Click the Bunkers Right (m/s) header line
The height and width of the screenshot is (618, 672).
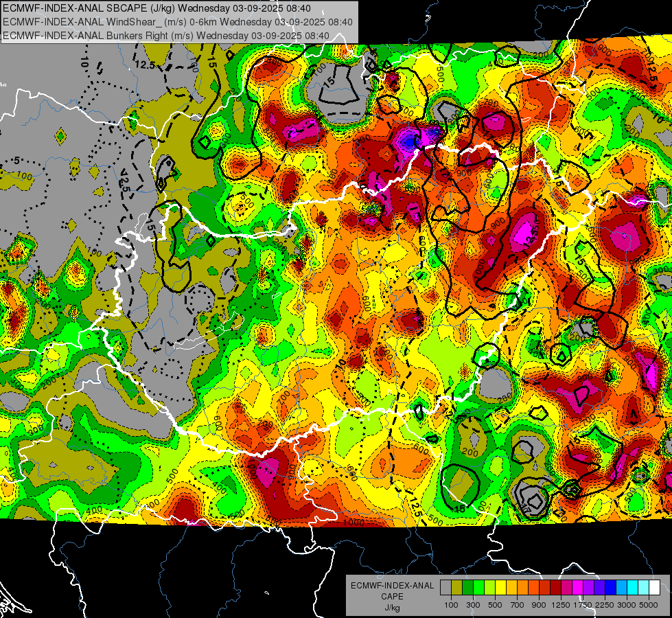[x=166, y=36]
